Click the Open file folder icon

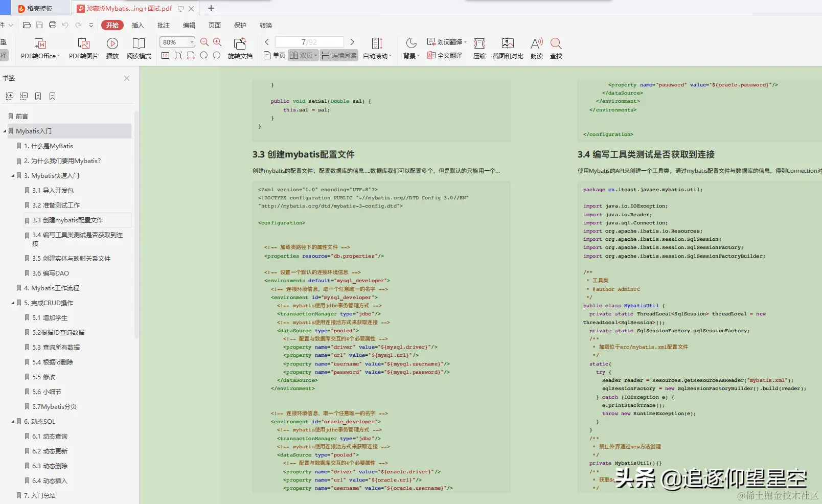(27, 25)
